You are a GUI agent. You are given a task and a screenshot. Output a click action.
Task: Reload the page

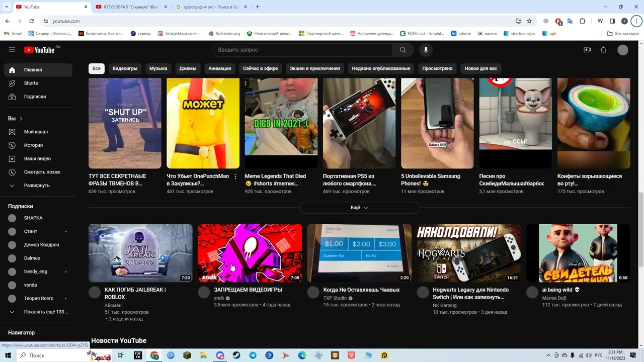(x=31, y=21)
